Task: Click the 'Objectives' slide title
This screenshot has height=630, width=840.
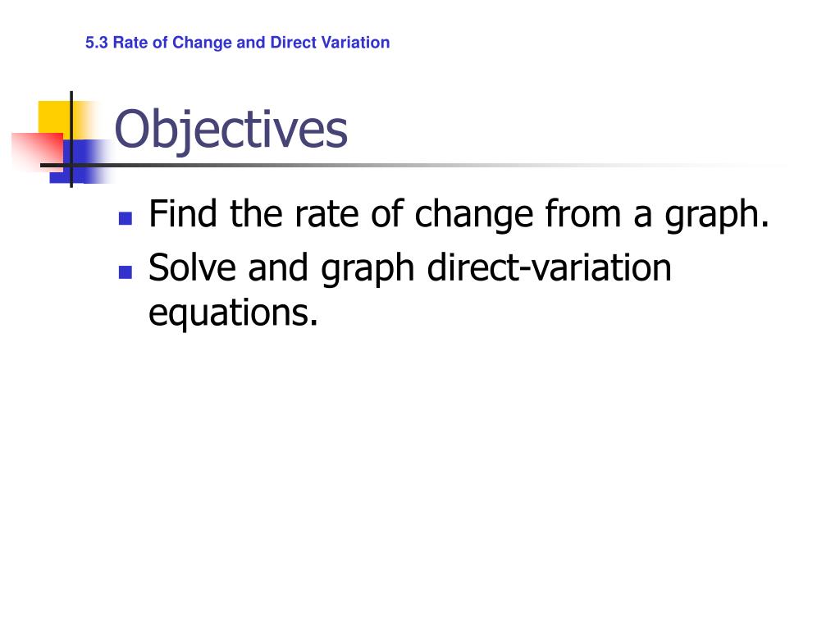Action: [x=231, y=129]
